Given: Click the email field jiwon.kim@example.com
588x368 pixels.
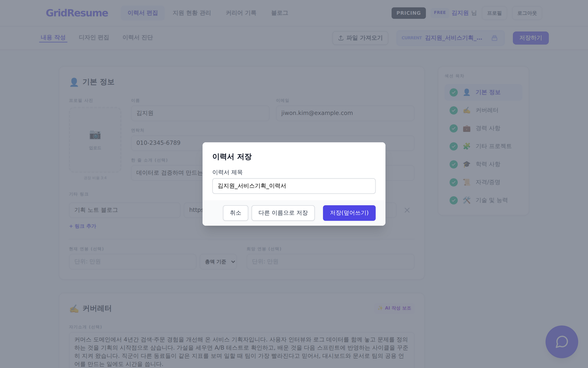Looking at the screenshot, I should click(345, 113).
